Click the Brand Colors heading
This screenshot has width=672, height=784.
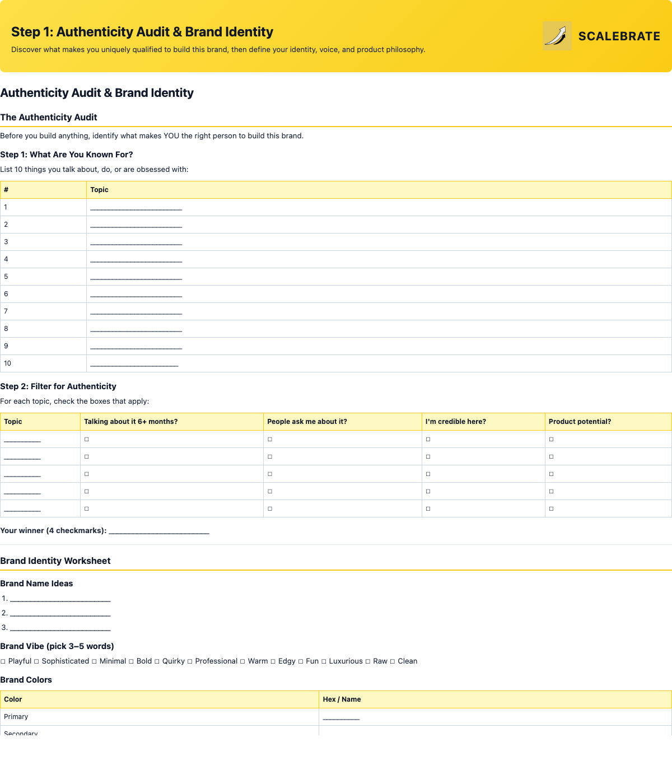pyautogui.click(x=26, y=680)
